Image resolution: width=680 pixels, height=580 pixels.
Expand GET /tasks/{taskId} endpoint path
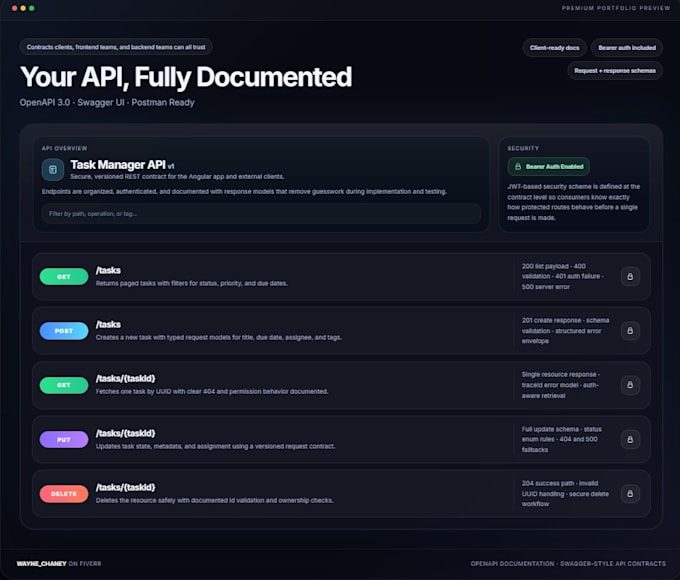pyautogui.click(x=125, y=379)
